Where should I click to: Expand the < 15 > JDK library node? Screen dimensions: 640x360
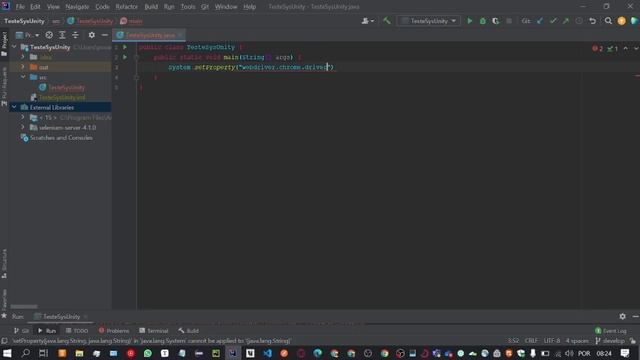(23, 118)
